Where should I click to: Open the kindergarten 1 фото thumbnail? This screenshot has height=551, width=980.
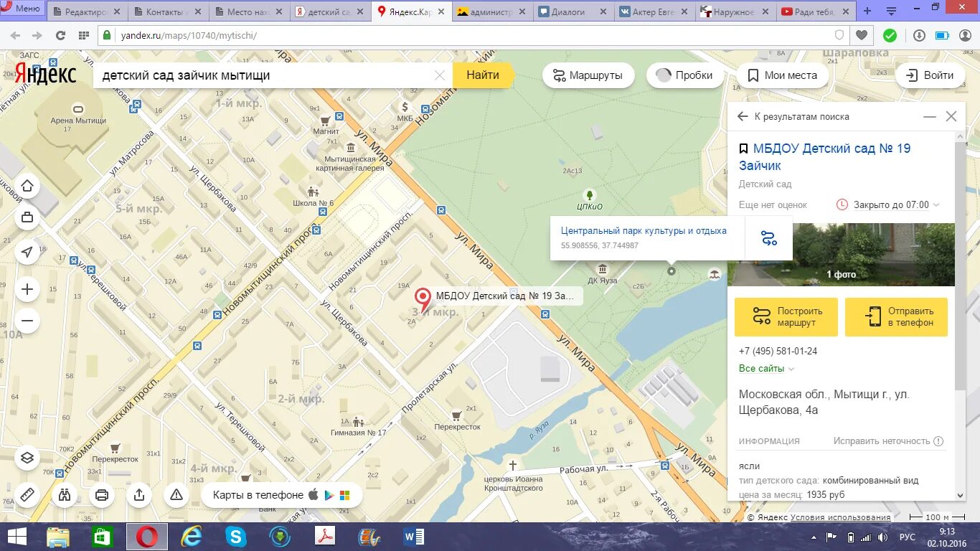[x=841, y=255]
